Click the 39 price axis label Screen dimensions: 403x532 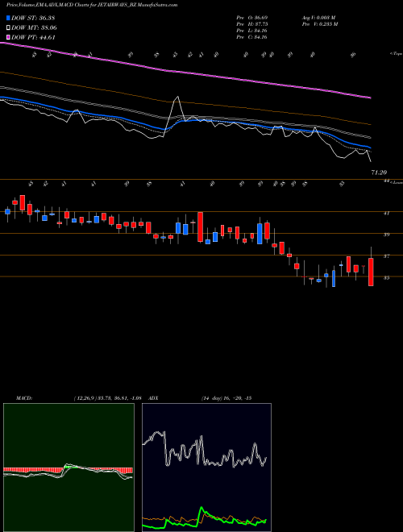click(x=386, y=235)
